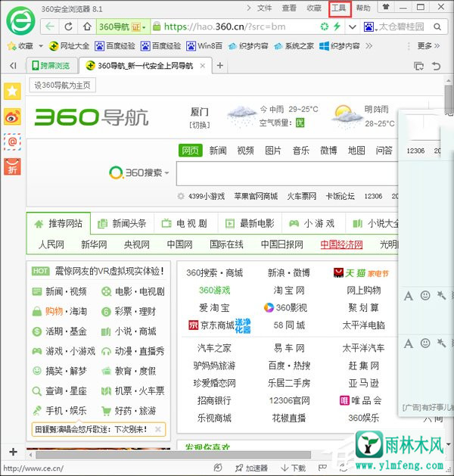Open the discount shopping bag sidebar icon
Screen dimensions: 454x476
point(12,166)
